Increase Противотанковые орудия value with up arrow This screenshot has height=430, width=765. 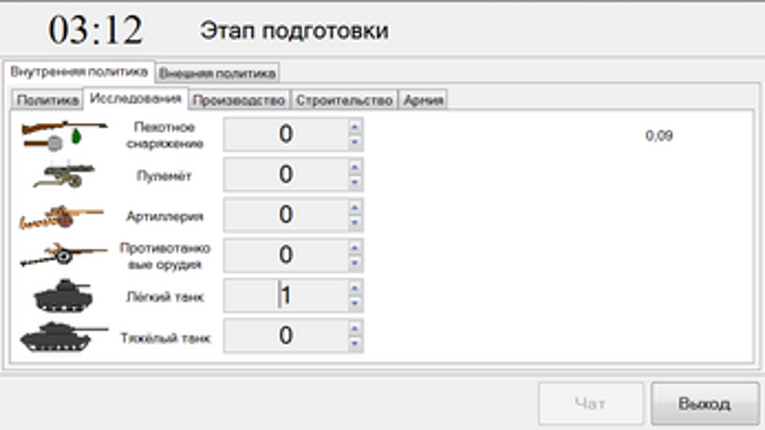[355, 248]
